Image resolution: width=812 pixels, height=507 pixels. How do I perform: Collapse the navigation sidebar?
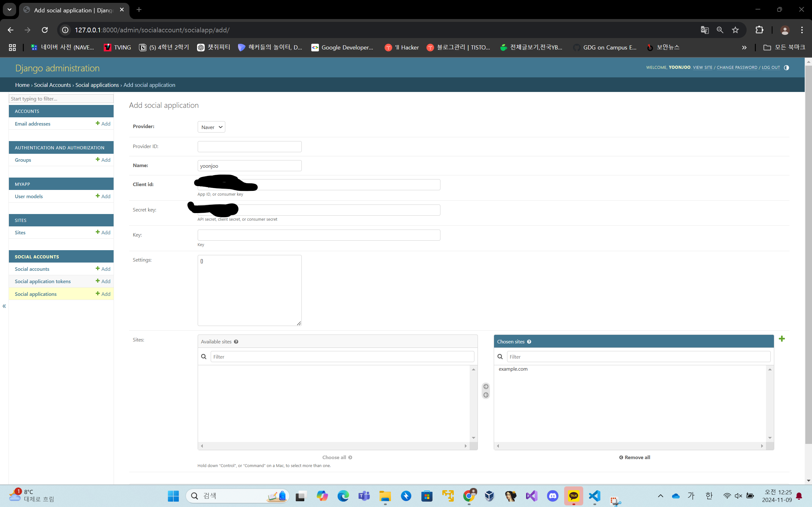[4, 306]
